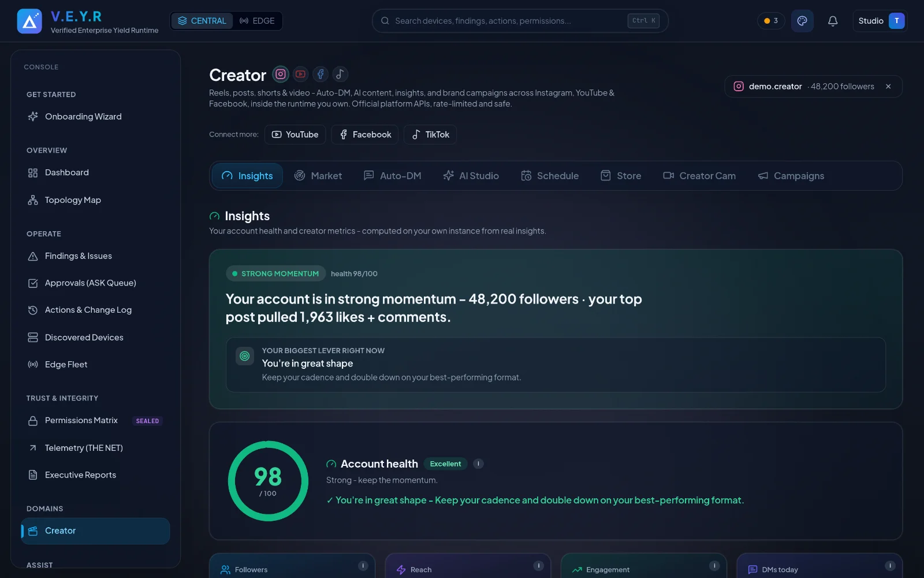The height and width of the screenshot is (578, 924).
Task: Switch to the Market tab
Action: [318, 176]
